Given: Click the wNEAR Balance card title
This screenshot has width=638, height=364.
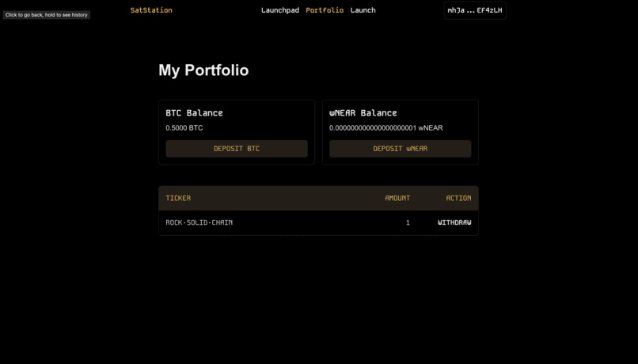Looking at the screenshot, I should (x=363, y=113).
